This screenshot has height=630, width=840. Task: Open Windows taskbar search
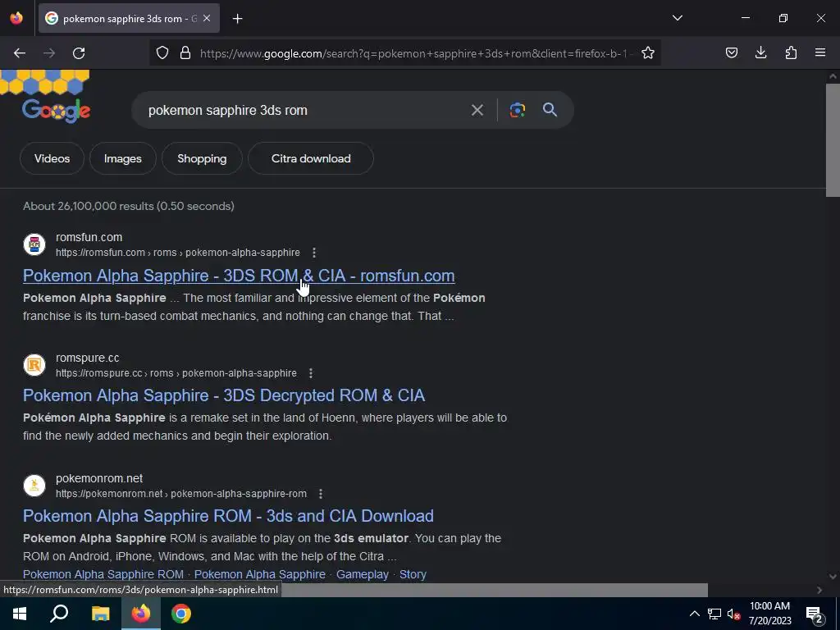point(59,614)
